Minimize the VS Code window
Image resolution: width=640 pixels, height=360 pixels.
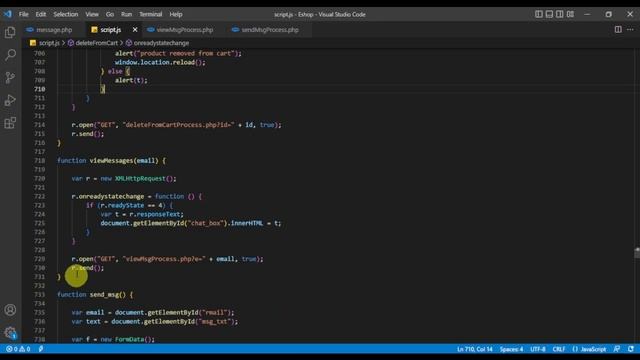587,14
